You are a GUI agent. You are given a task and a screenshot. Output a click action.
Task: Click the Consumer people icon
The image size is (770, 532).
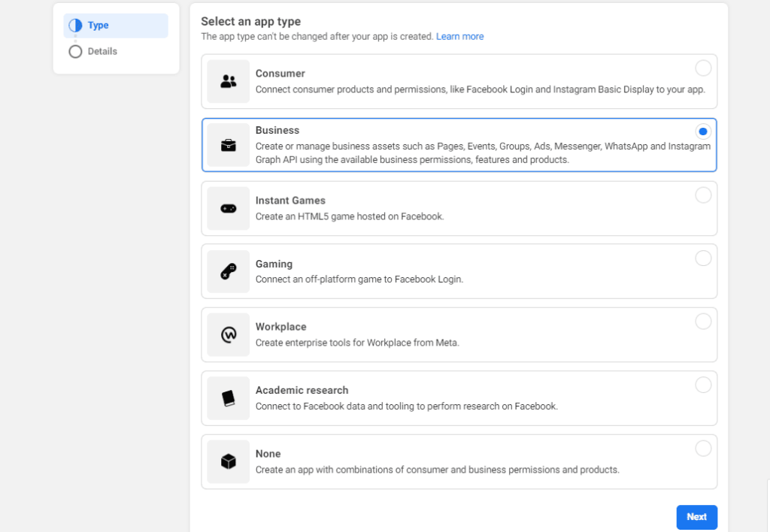(x=228, y=81)
